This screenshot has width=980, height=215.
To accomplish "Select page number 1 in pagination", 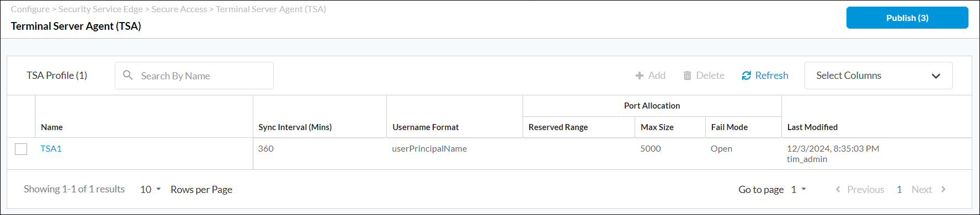I will (899, 189).
